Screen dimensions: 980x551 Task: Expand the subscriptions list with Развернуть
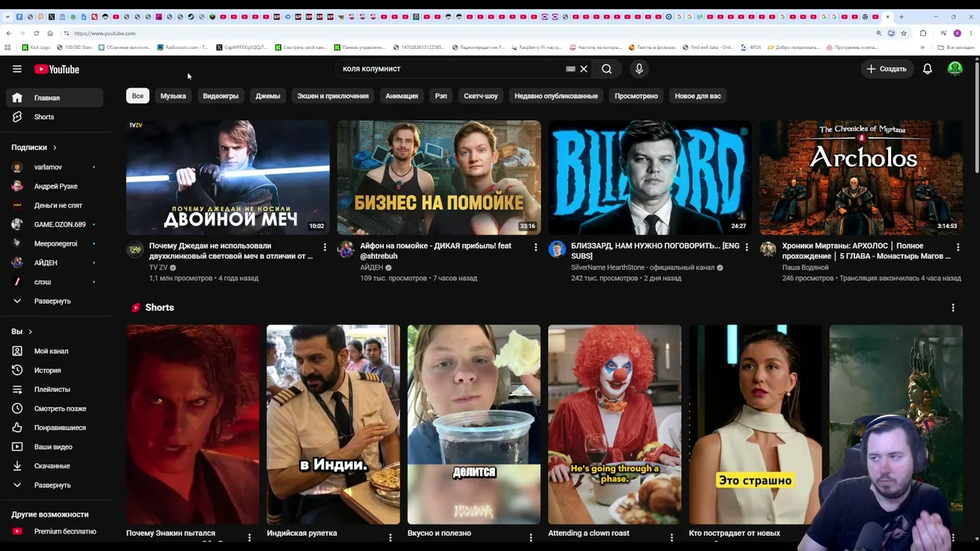click(54, 301)
